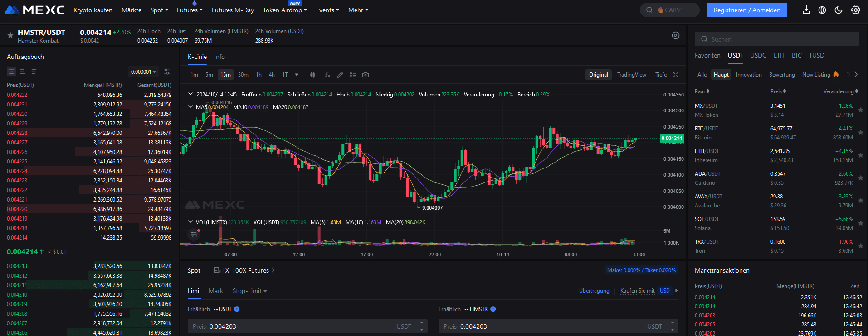Click the play tutorial icon near header
This screenshot has height=336, width=868.
click(676, 35)
